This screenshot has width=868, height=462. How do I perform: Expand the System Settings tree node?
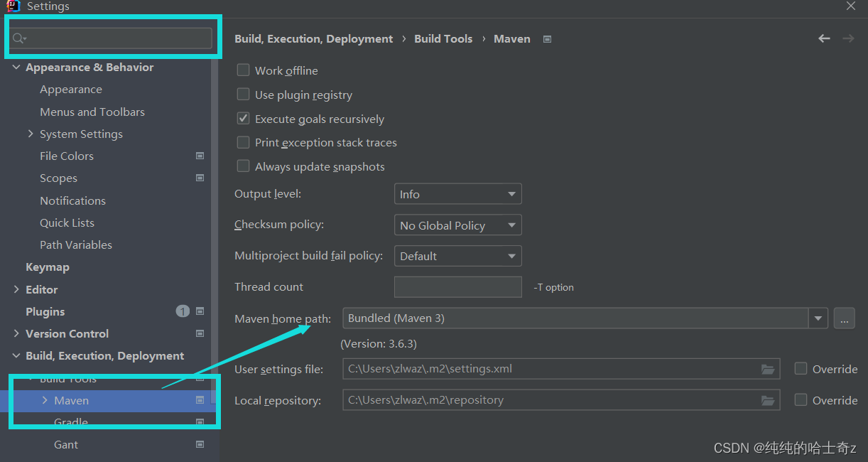click(x=31, y=134)
